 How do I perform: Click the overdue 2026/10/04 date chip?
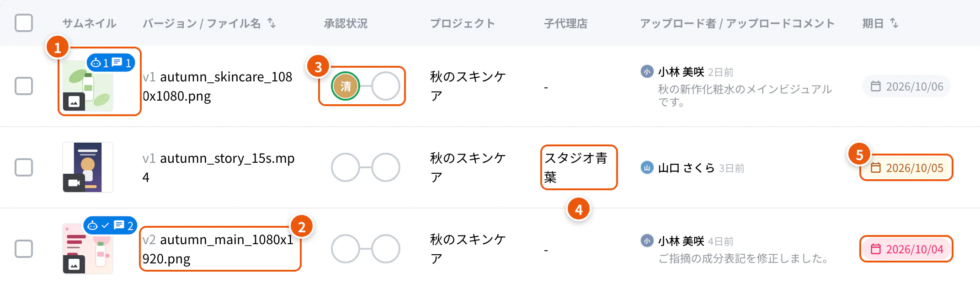pyautogui.click(x=906, y=249)
